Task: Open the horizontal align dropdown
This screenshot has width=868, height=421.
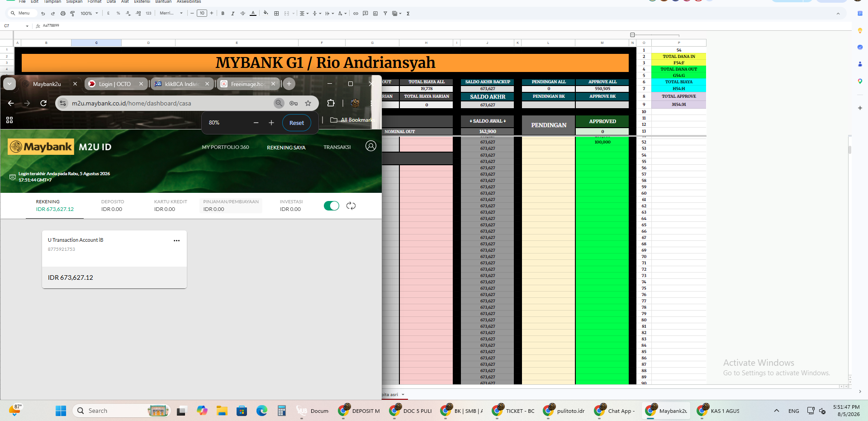Action: click(x=304, y=14)
